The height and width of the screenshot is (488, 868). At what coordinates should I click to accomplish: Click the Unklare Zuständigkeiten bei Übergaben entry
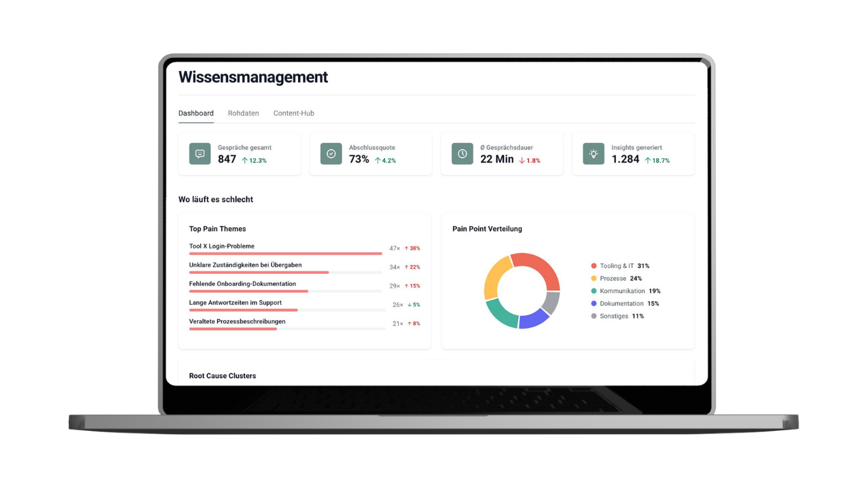[x=245, y=264]
